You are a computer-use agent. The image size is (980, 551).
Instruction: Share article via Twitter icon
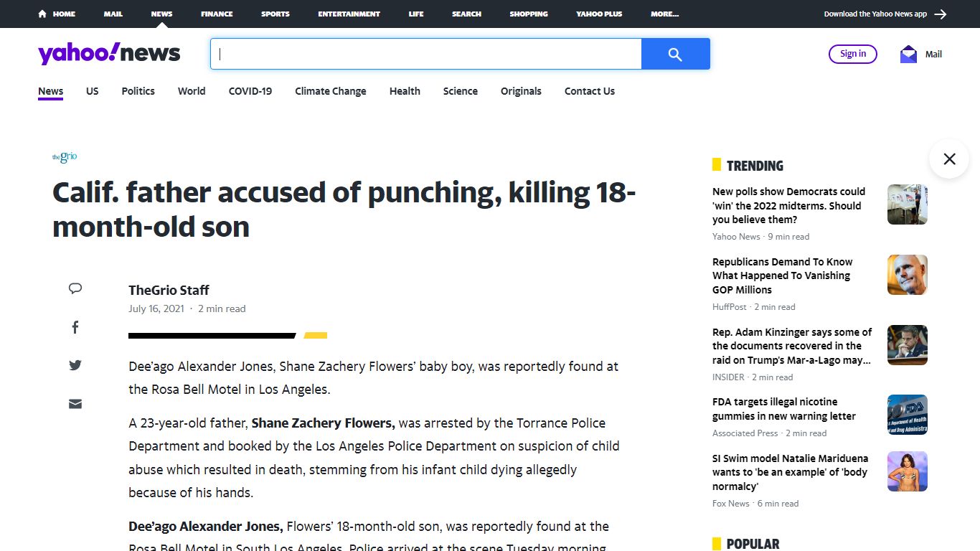click(x=75, y=365)
